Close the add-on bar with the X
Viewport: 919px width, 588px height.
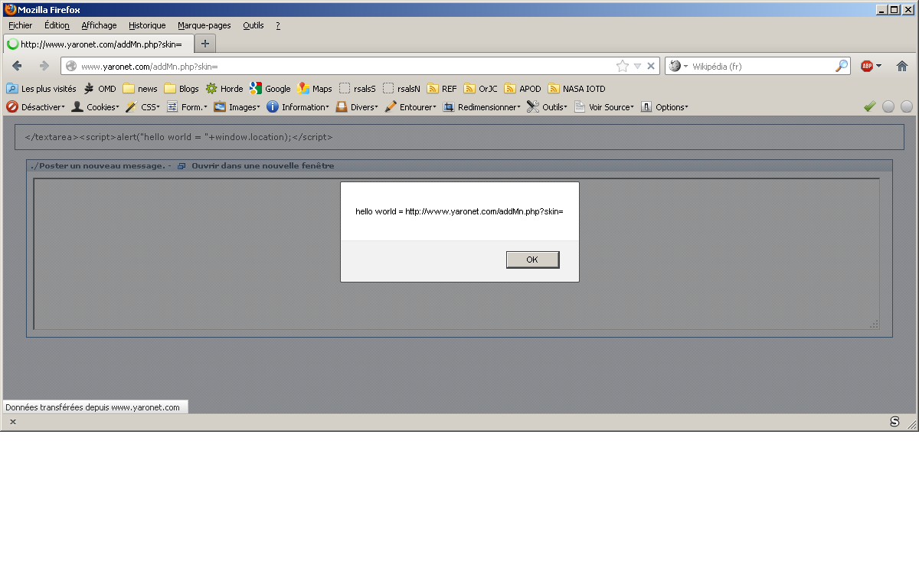(x=13, y=422)
